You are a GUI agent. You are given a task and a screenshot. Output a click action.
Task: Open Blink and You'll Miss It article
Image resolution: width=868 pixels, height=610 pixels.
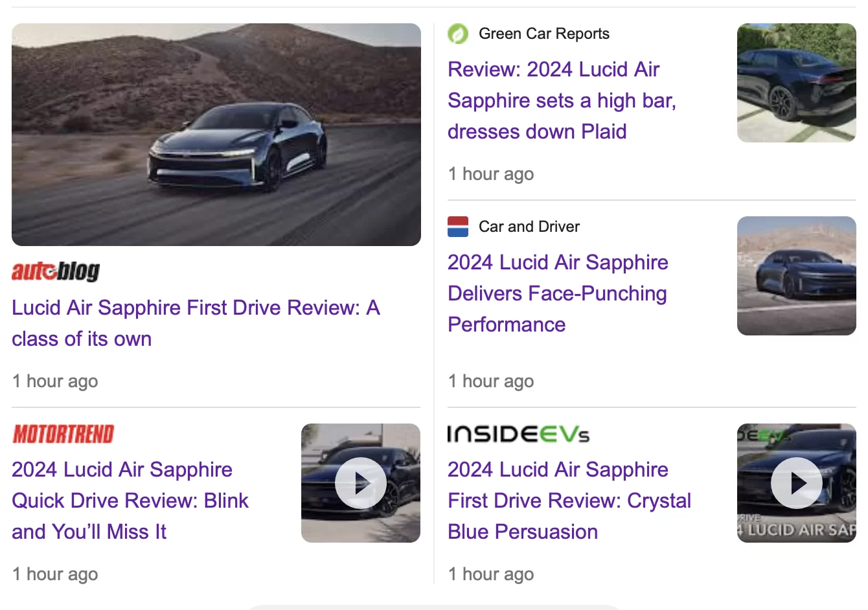point(130,501)
